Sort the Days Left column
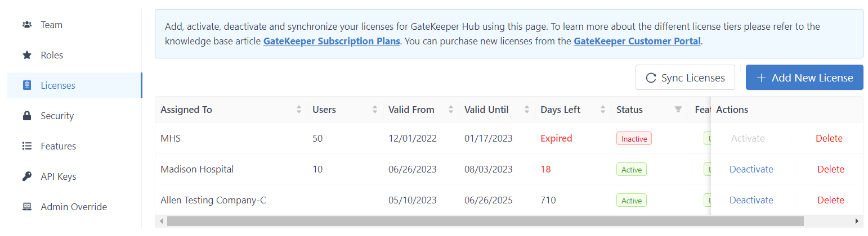Image resolution: width=868 pixels, height=236 pixels. click(603, 110)
